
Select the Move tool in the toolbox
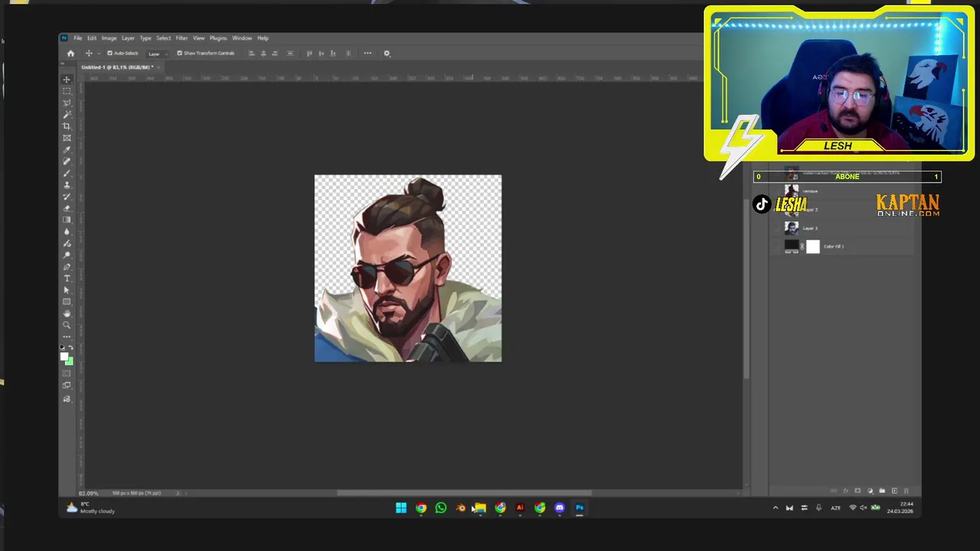[67, 80]
